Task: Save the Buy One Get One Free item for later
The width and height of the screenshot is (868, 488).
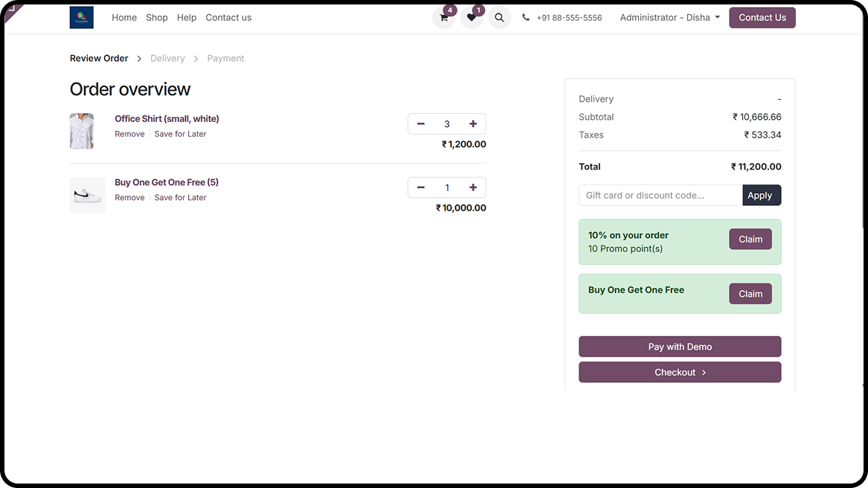Action: (x=180, y=198)
